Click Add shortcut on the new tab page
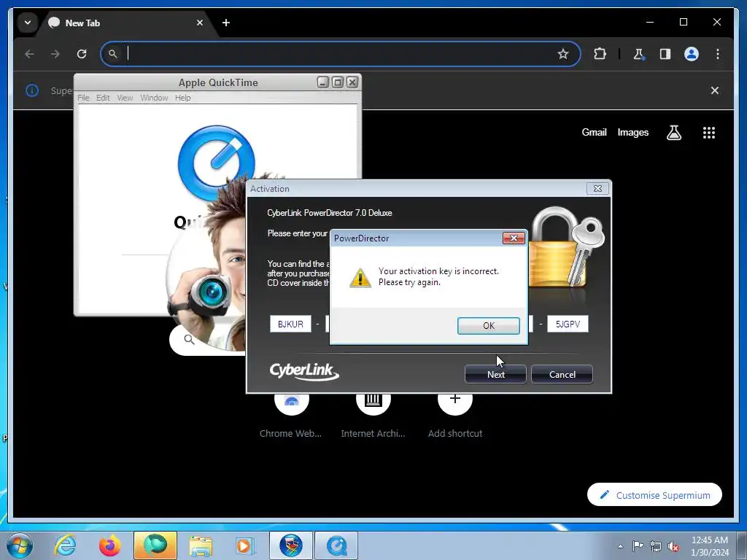The height and width of the screenshot is (560, 747). tap(455, 415)
